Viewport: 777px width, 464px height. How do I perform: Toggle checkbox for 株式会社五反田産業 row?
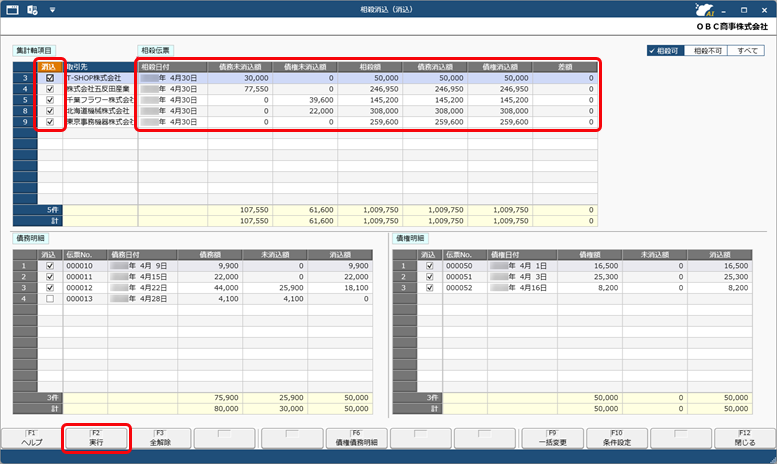coord(50,89)
